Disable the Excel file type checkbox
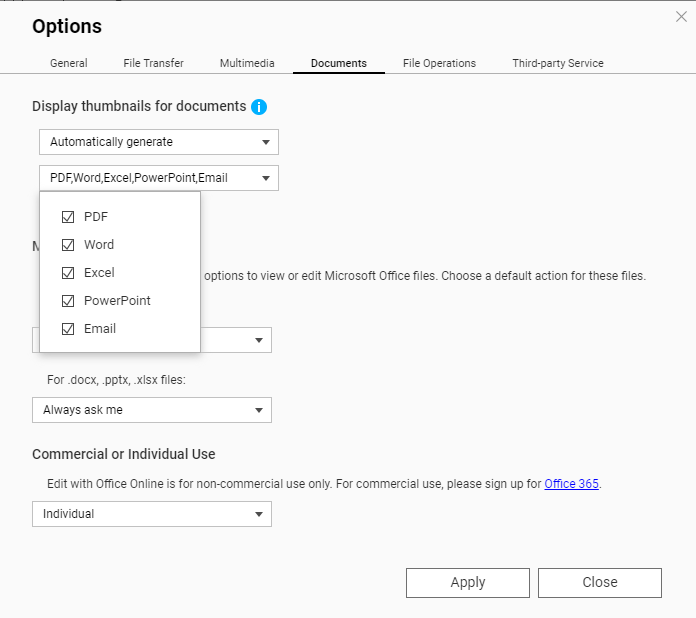This screenshot has height=618, width=696. point(68,273)
